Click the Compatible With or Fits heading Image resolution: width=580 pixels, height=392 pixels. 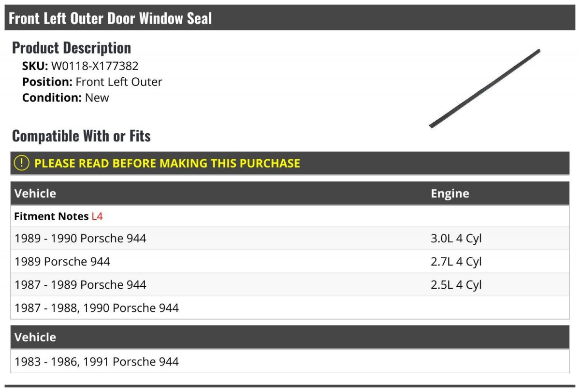point(81,136)
